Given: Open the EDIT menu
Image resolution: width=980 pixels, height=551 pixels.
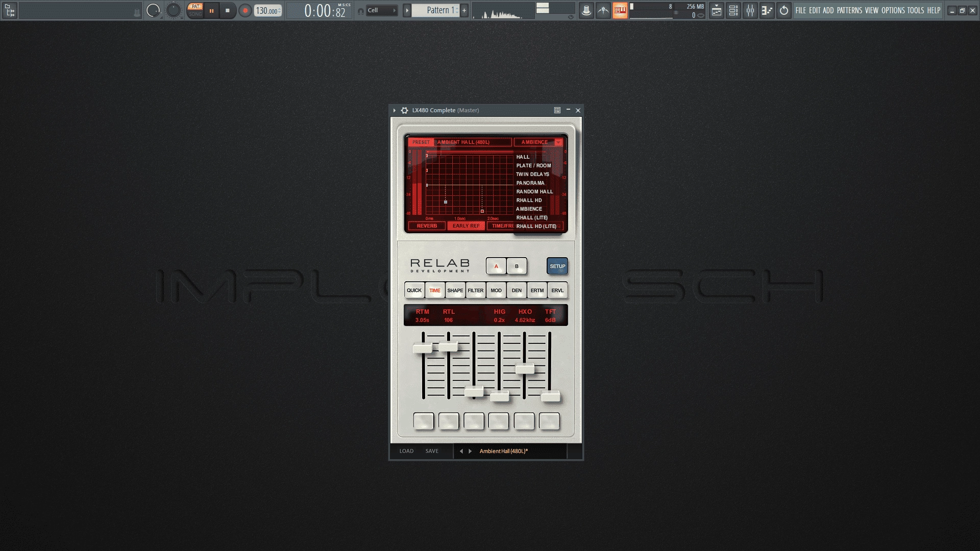Looking at the screenshot, I should coord(815,10).
